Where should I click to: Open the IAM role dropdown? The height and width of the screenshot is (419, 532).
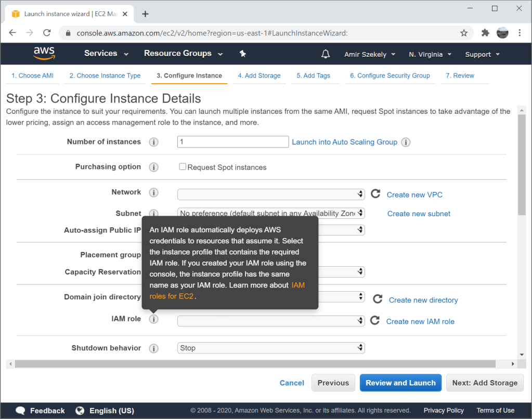[270, 321]
